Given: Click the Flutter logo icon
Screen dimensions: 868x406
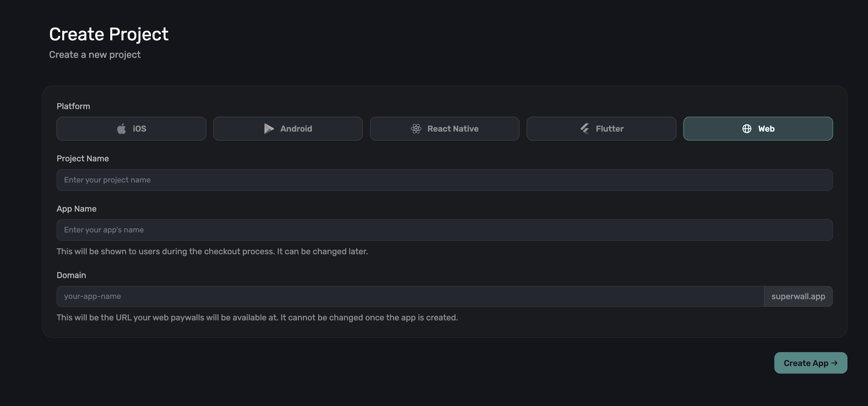Looking at the screenshot, I should [x=585, y=129].
